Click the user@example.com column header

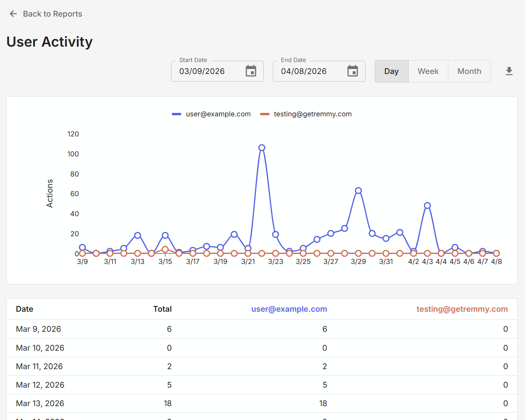click(289, 309)
